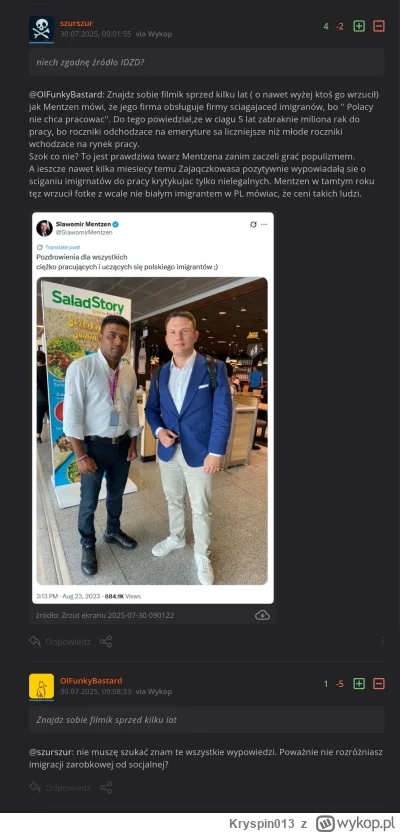Upvote OlFunkyBastard's comment with the green plus
The height and width of the screenshot is (833, 400).
click(x=359, y=684)
